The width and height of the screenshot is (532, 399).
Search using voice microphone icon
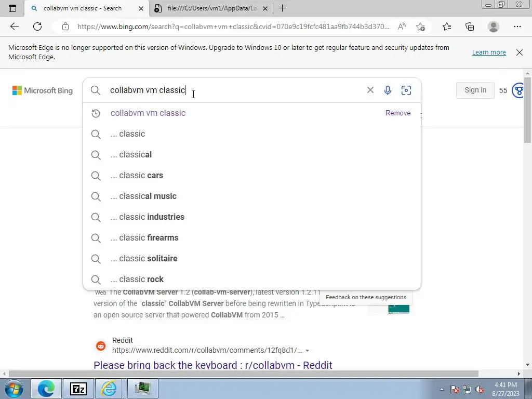(x=388, y=90)
